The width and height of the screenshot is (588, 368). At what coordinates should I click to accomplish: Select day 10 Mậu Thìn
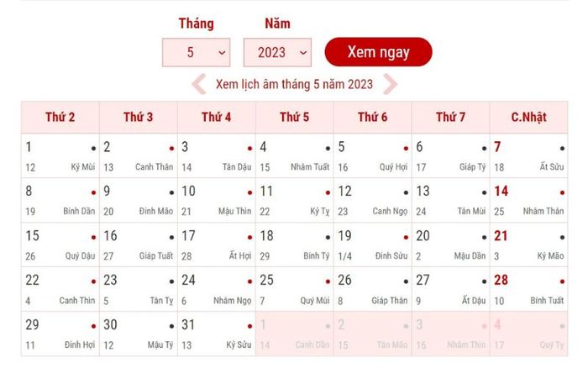point(217,200)
